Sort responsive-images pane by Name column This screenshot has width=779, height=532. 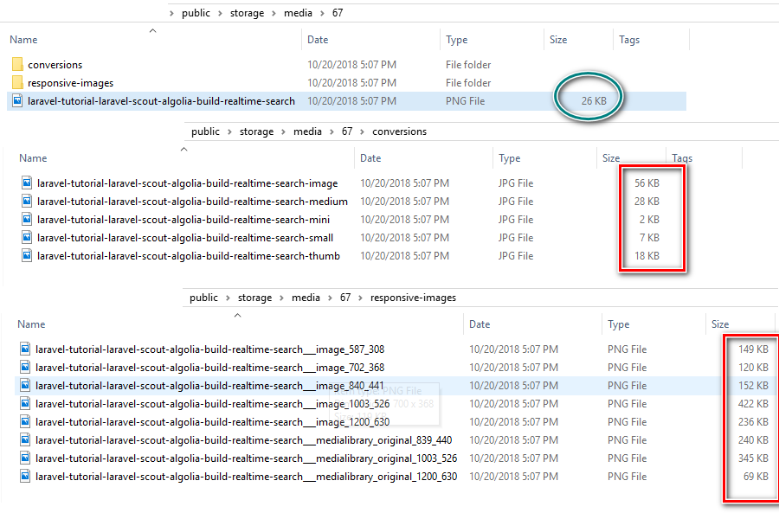click(31, 324)
